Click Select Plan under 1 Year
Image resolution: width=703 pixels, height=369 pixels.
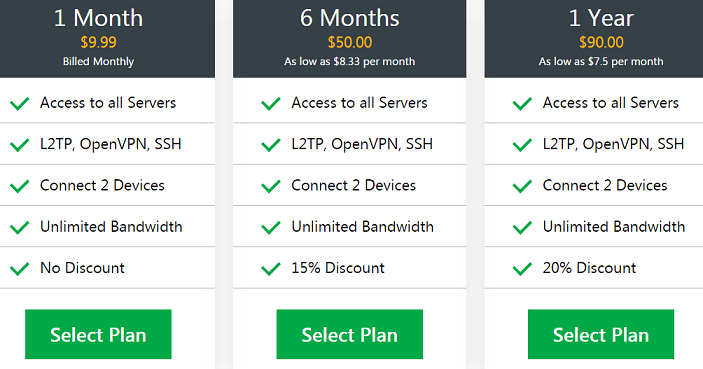pos(601,334)
